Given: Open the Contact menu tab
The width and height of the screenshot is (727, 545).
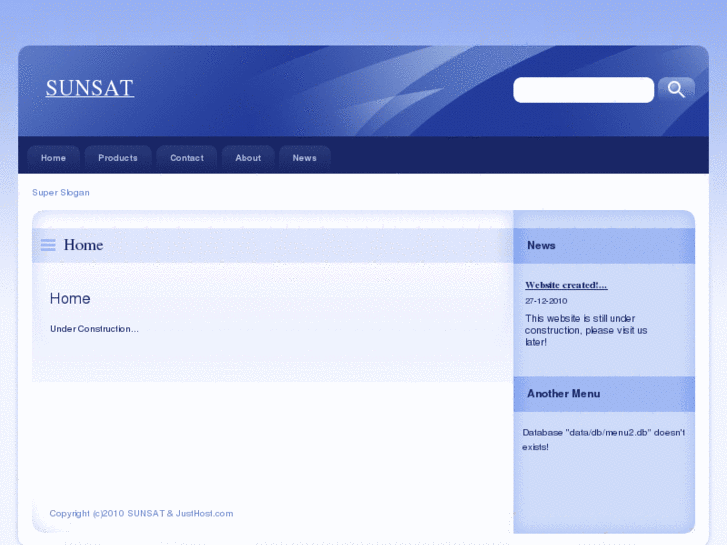Looking at the screenshot, I should point(187,158).
